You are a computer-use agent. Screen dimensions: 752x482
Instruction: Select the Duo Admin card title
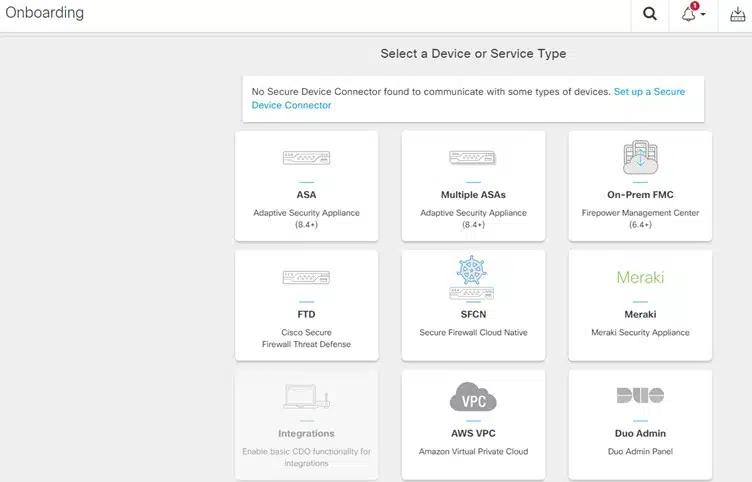tap(640, 434)
